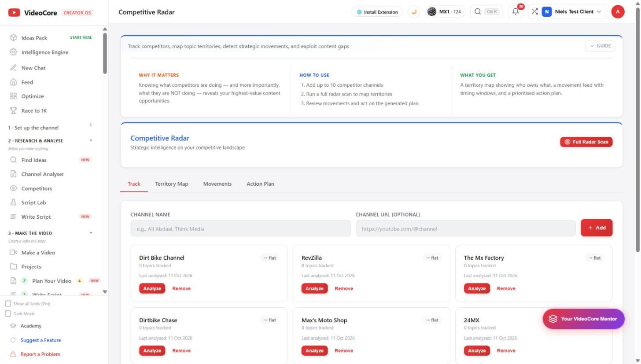This screenshot has width=641, height=364.
Task: Remove RevZilla competitor
Action: [x=344, y=288]
